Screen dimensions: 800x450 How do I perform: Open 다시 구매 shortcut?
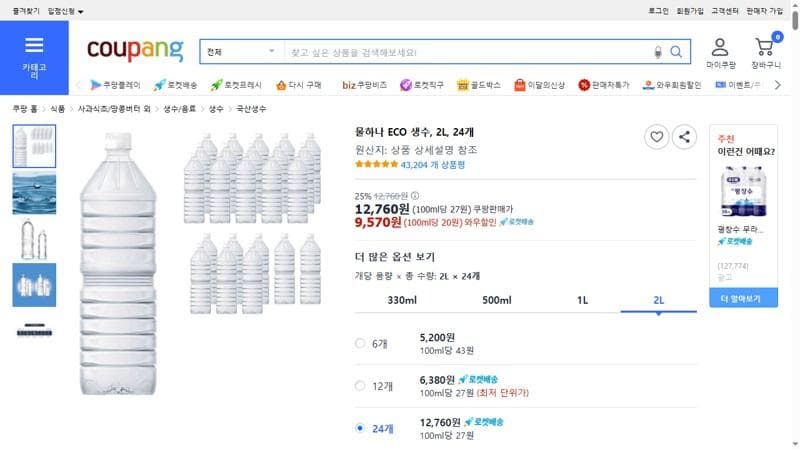[x=298, y=85]
